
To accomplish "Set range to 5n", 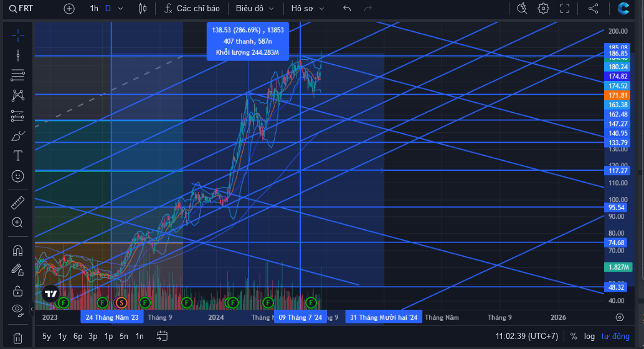I will [124, 337].
